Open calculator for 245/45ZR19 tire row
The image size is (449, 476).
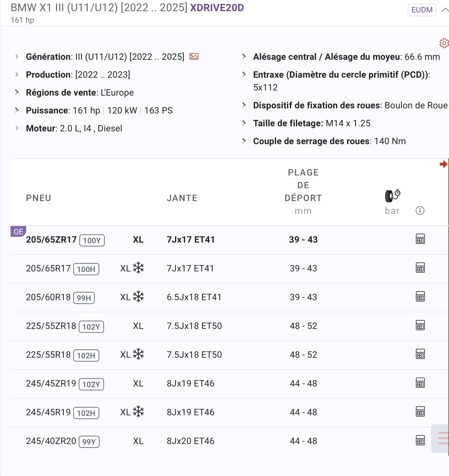click(420, 383)
